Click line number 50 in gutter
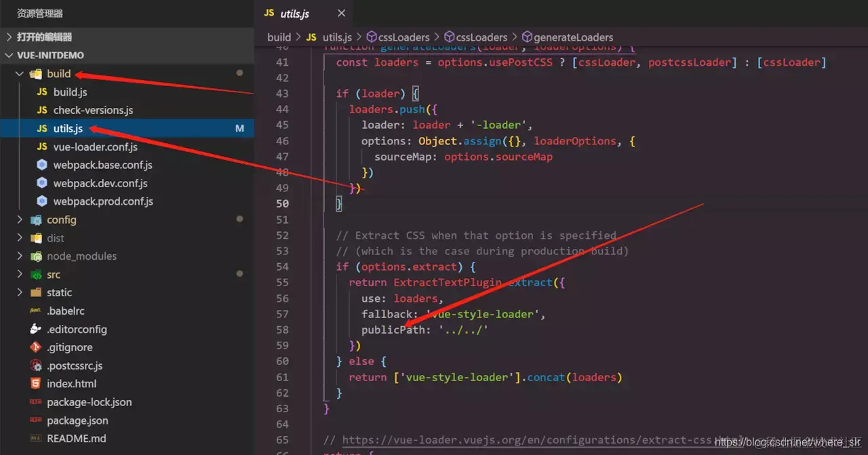Viewport: 868px width, 455px height. click(282, 203)
